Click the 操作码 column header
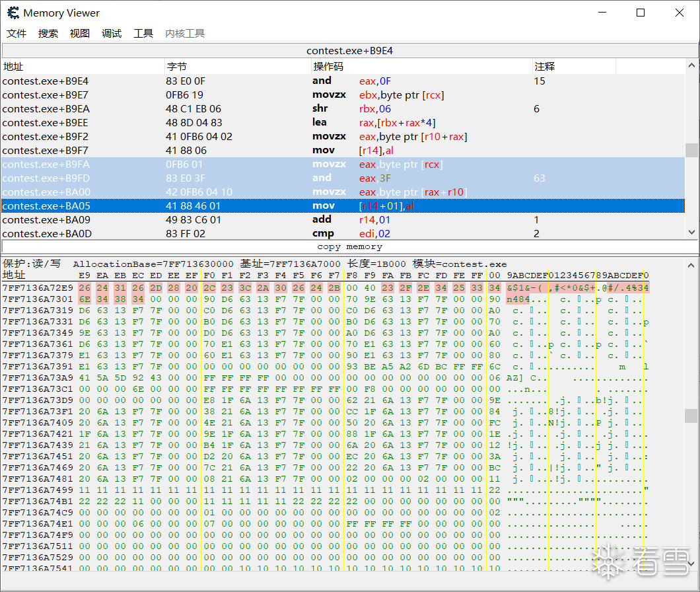The width and height of the screenshot is (700, 592). tap(422, 67)
